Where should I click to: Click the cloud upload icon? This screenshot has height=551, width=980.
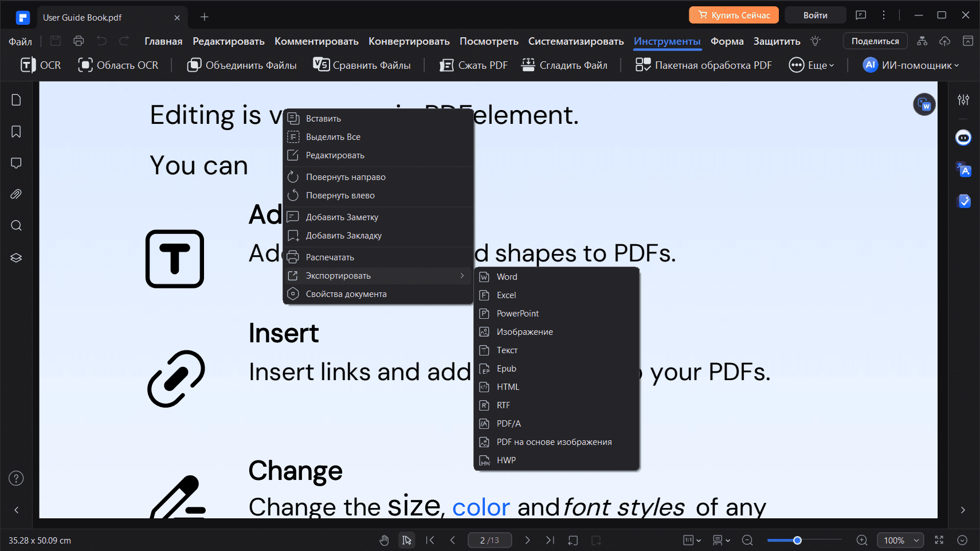pos(944,41)
